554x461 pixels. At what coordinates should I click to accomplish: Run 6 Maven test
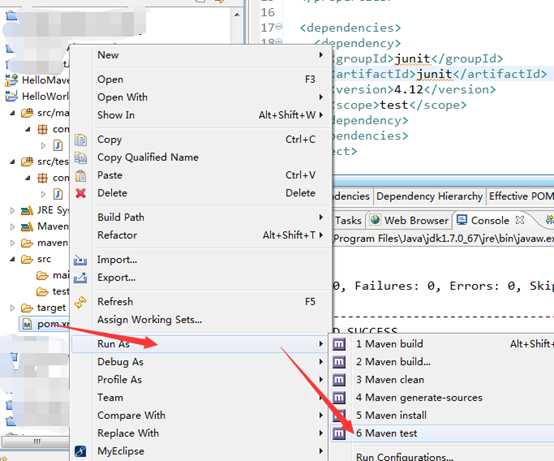(x=442, y=433)
